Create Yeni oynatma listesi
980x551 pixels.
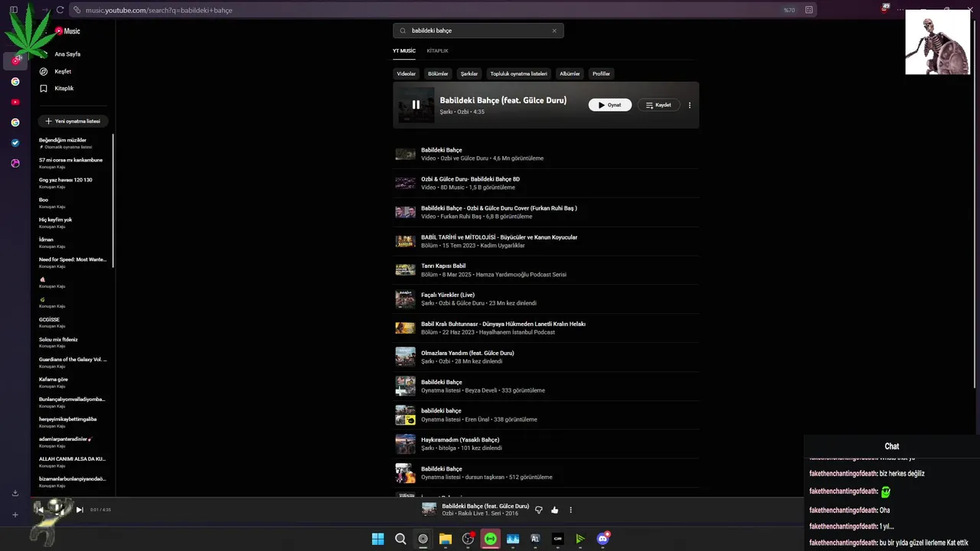[x=73, y=121]
